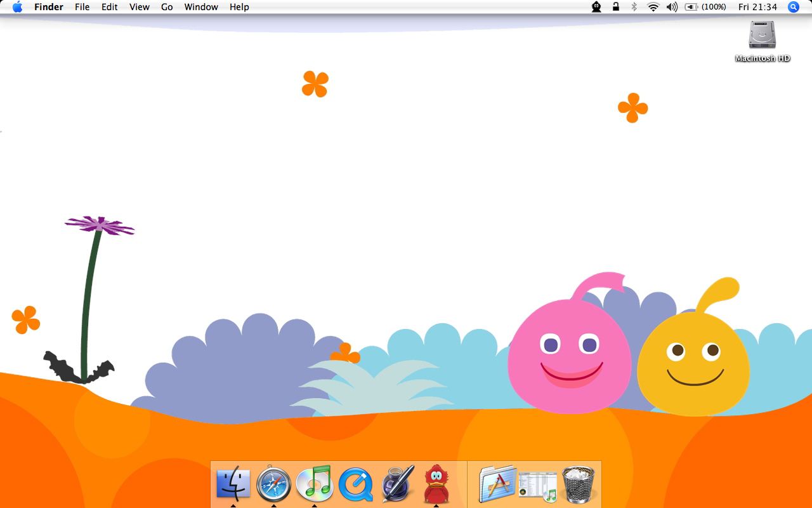The image size is (812, 508).
Task: Open the Finder application menu
Action: coord(49,7)
